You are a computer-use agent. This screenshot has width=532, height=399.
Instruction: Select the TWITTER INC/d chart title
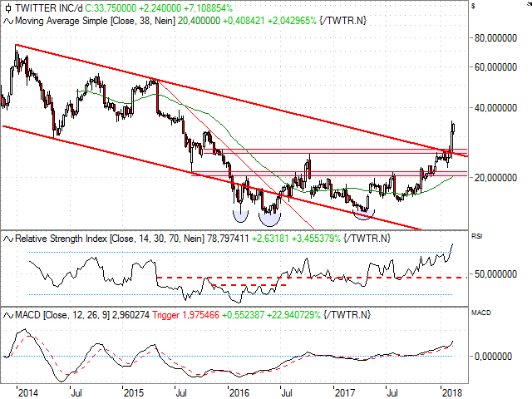pos(49,8)
